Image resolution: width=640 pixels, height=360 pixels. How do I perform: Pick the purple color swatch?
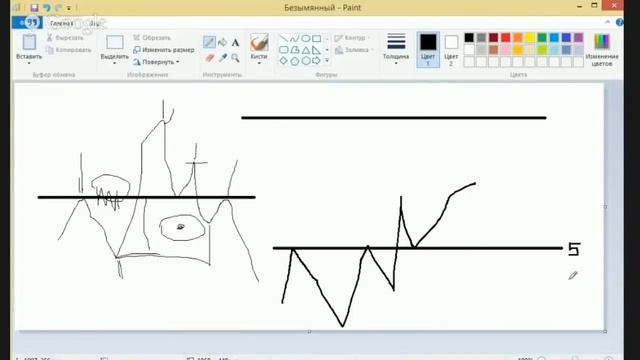(x=578, y=38)
